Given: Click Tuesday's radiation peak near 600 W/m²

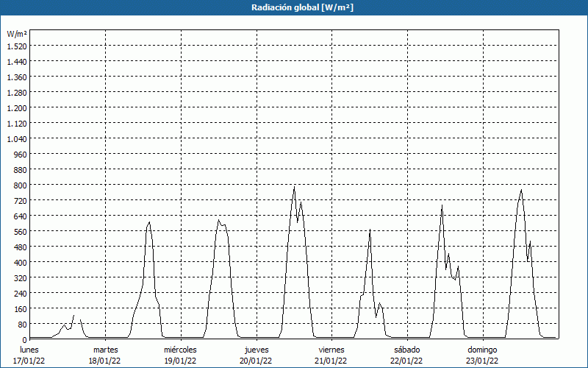Looking at the screenshot, I should [x=150, y=222].
